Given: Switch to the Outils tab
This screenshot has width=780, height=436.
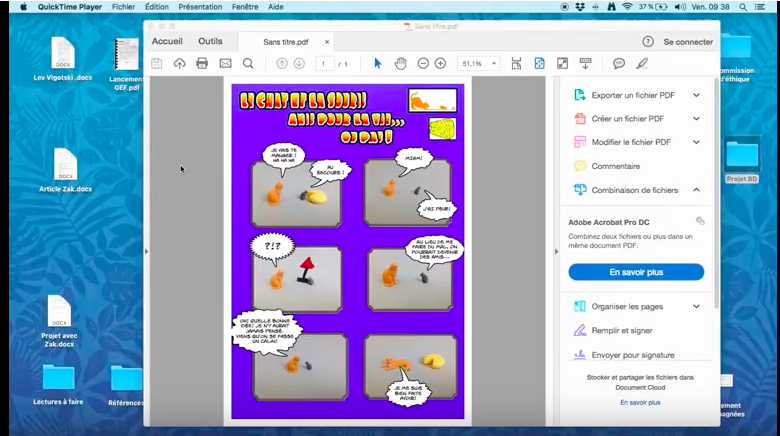Looking at the screenshot, I should 210,42.
